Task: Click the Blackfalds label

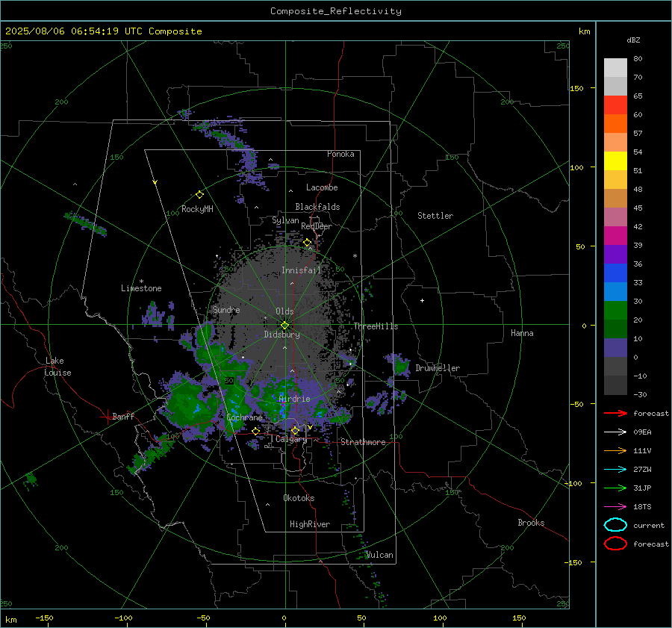Action: click(x=317, y=207)
